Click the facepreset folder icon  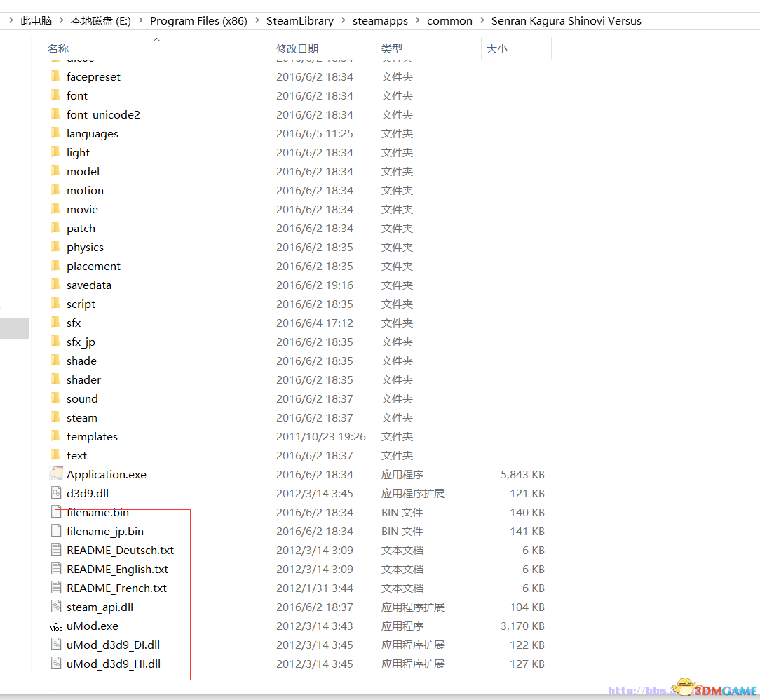(x=56, y=76)
